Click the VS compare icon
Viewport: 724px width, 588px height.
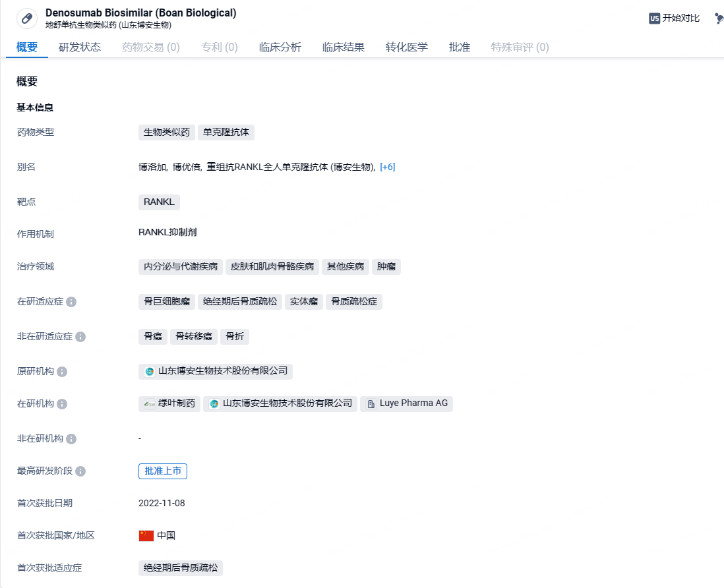click(654, 18)
